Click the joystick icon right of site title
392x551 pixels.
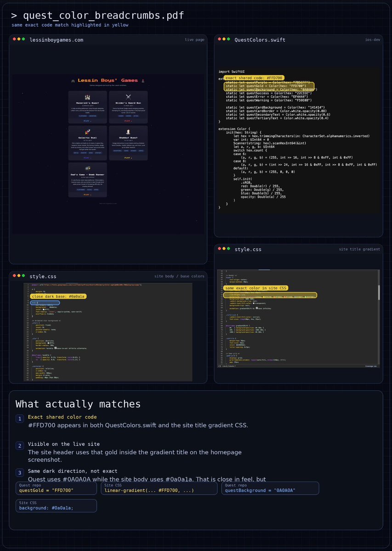tap(143, 81)
